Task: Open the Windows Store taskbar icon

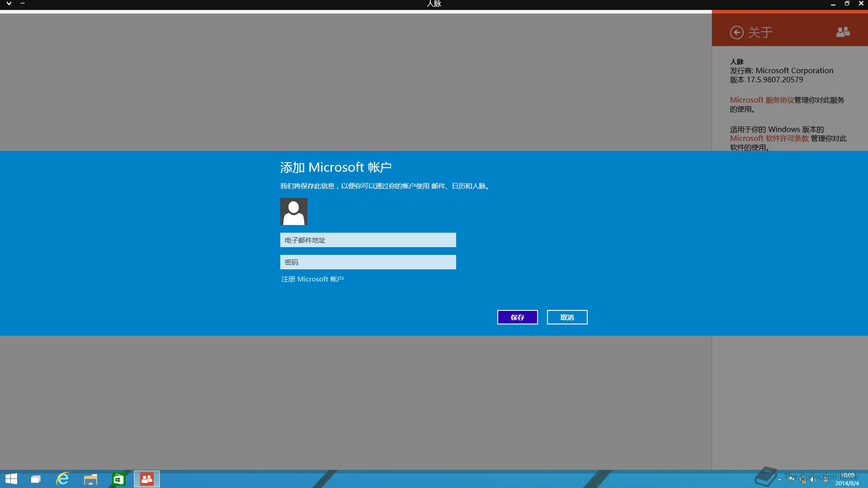Action: point(118,479)
